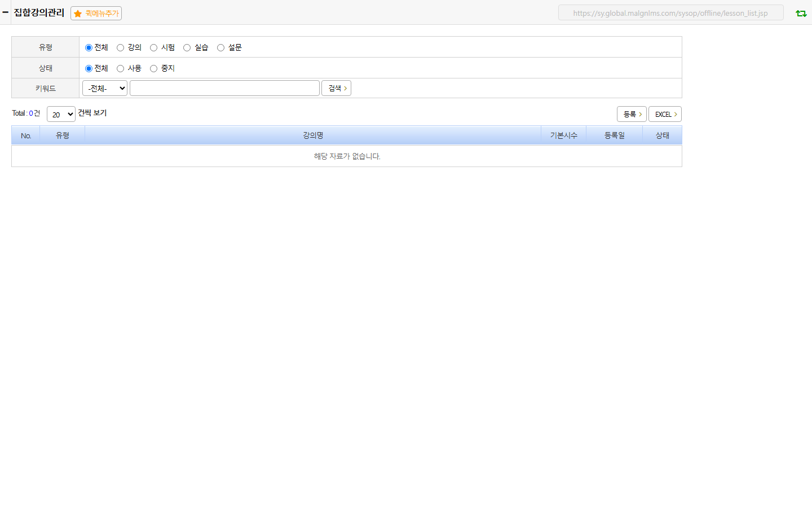Click the green refresh arrows icon
The image size is (812, 508).
(801, 13)
